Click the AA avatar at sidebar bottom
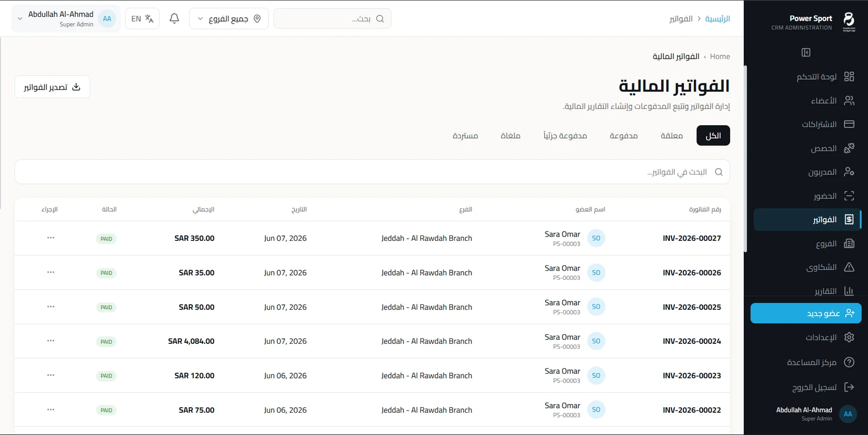 [848, 414]
